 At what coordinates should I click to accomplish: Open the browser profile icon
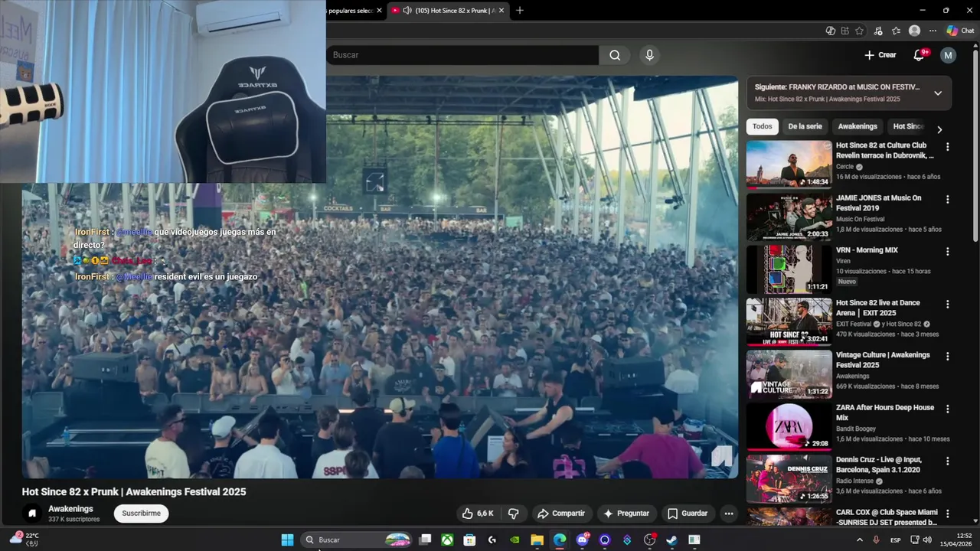pos(914,31)
